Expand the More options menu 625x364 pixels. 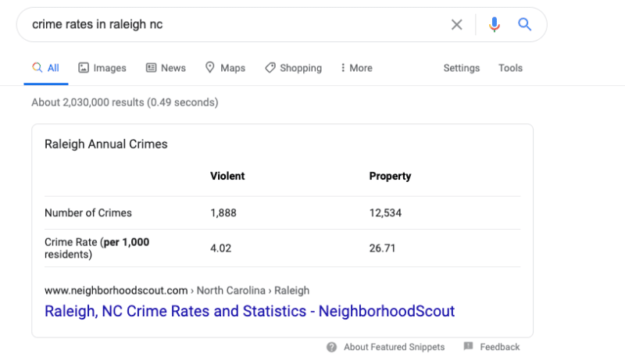356,68
